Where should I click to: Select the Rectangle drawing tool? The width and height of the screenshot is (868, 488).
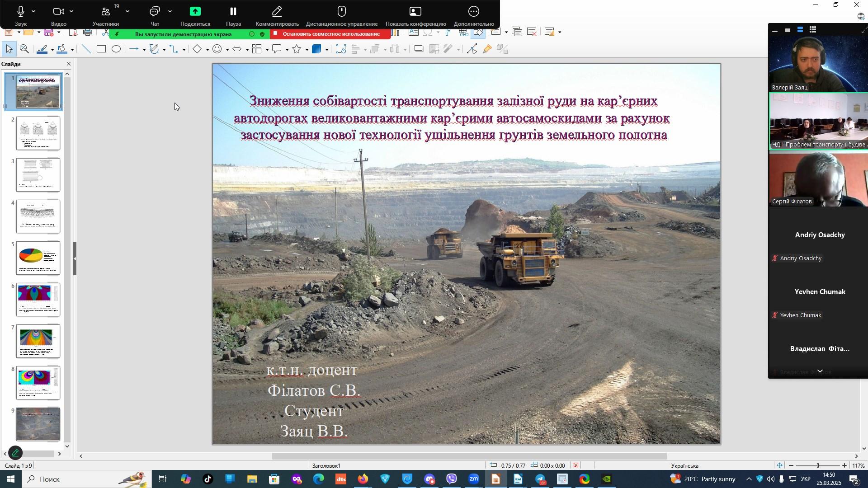[101, 49]
